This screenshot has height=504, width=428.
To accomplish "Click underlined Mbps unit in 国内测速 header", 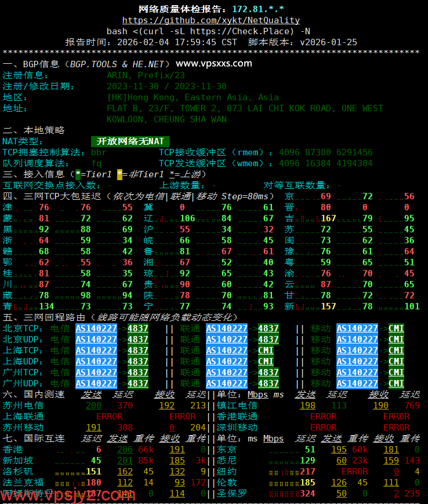I will (x=258, y=395).
